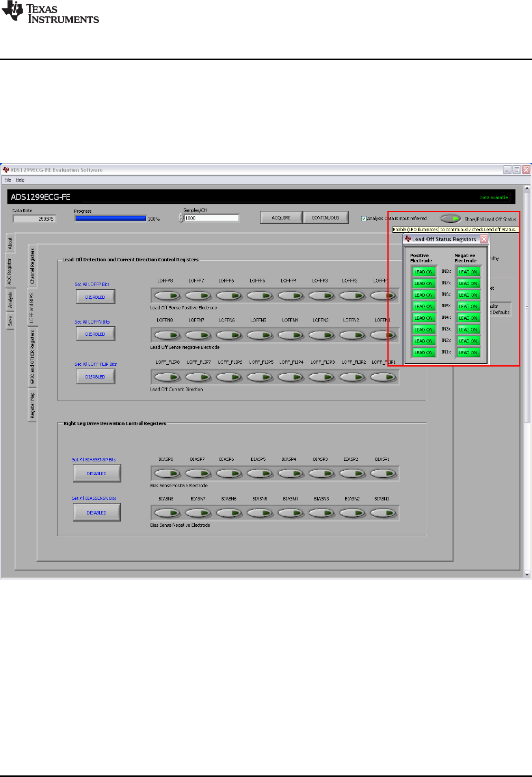Click Negative Electrode LEAD ON indicator for IN8x
This screenshot has height=777, width=532.
click(468, 272)
